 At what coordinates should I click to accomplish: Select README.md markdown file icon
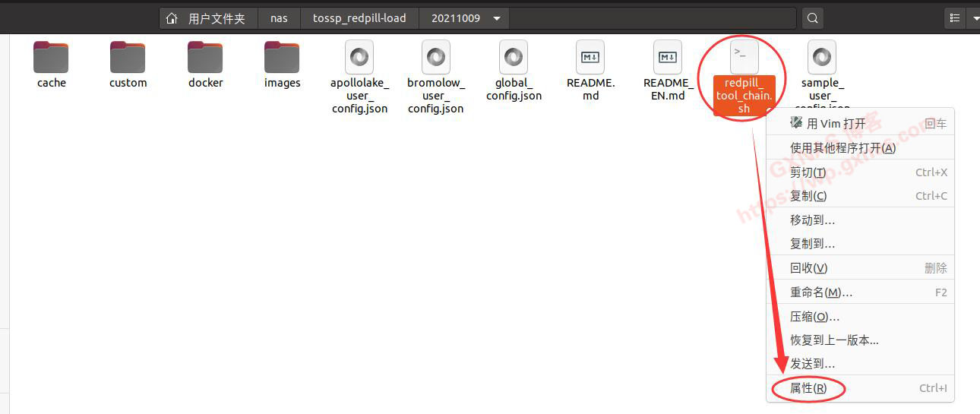click(590, 57)
